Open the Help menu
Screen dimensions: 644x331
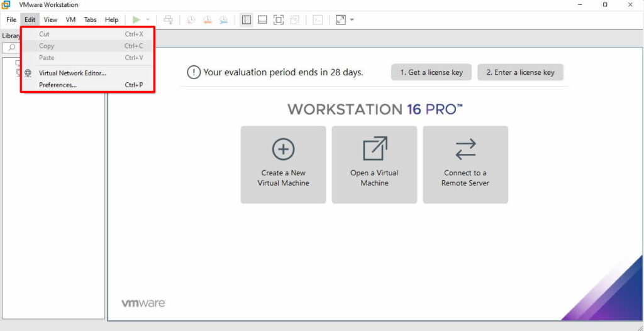[111, 19]
